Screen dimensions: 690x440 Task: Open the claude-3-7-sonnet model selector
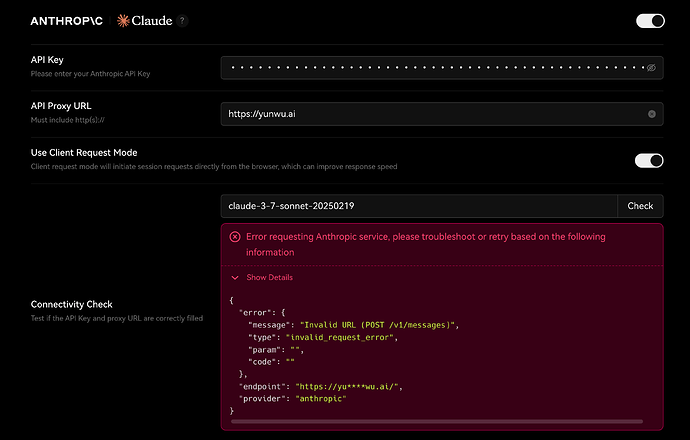pos(420,206)
